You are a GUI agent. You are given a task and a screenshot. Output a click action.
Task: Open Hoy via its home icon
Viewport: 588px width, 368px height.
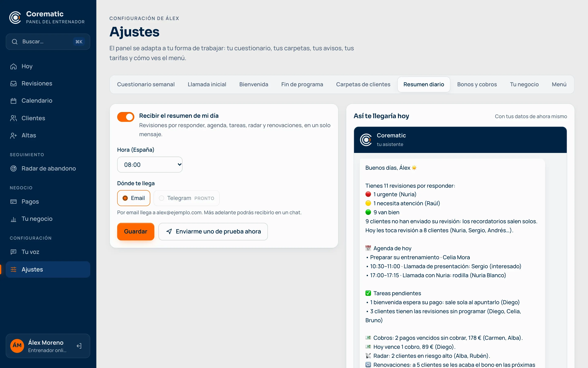pyautogui.click(x=13, y=66)
